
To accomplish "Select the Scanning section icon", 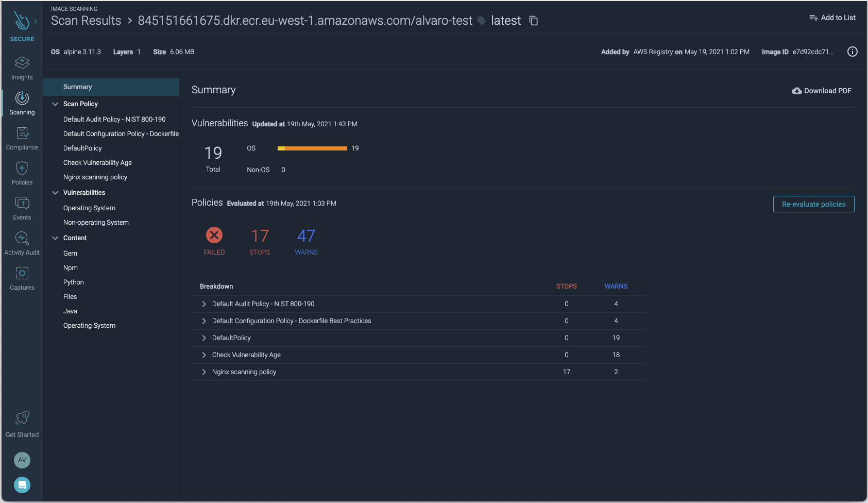I will pyautogui.click(x=22, y=103).
